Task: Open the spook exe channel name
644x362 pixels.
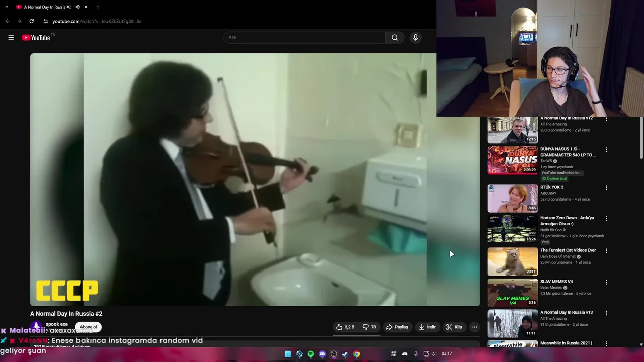Action: tap(57, 324)
